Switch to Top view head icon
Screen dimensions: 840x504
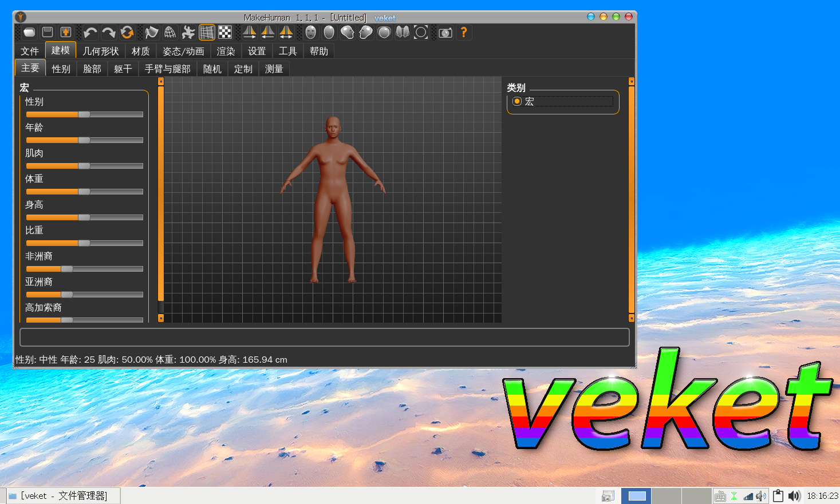384,33
